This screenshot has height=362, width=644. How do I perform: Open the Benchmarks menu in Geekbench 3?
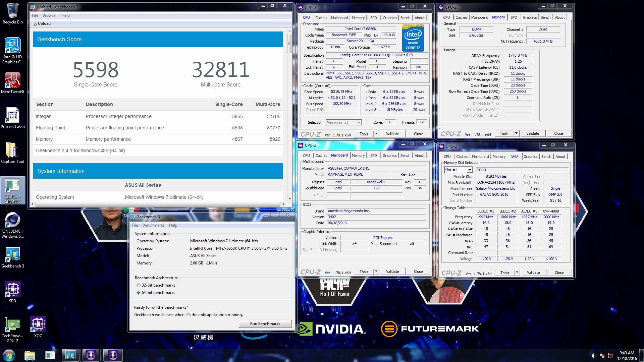[153, 225]
